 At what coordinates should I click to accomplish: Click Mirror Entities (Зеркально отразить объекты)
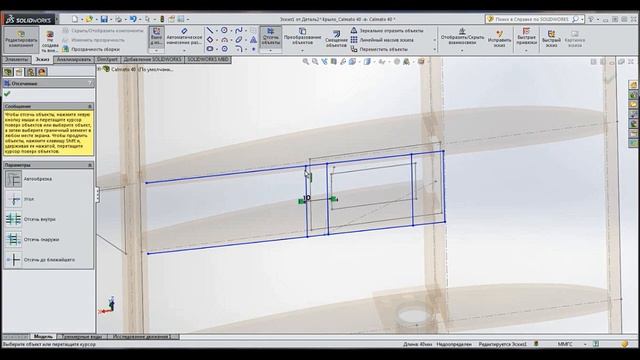click(387, 31)
